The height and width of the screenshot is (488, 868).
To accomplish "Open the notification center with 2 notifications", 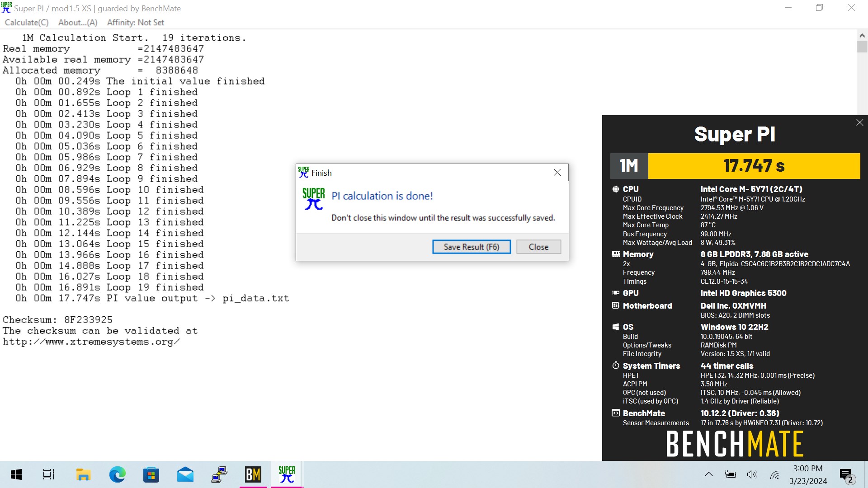I will 847,475.
